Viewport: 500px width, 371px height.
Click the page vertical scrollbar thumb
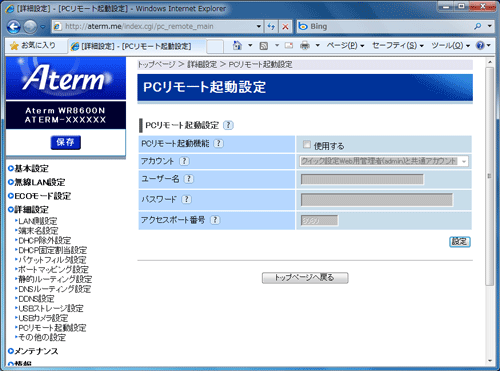point(489,176)
